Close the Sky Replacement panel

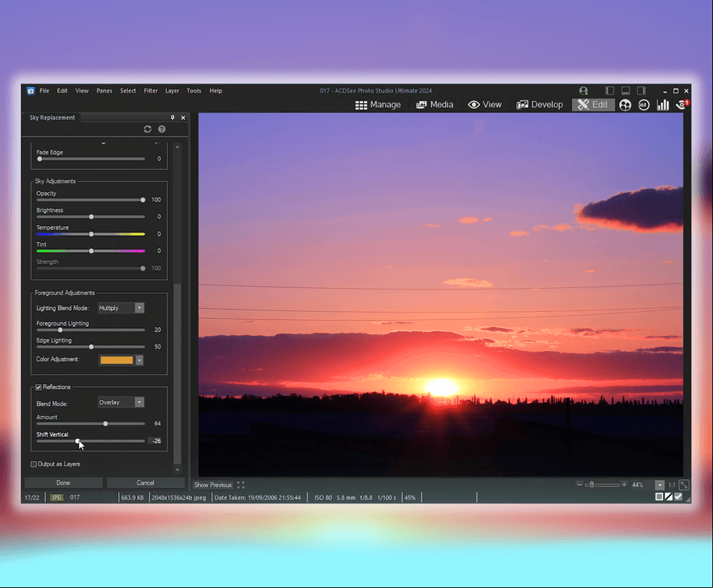[183, 118]
